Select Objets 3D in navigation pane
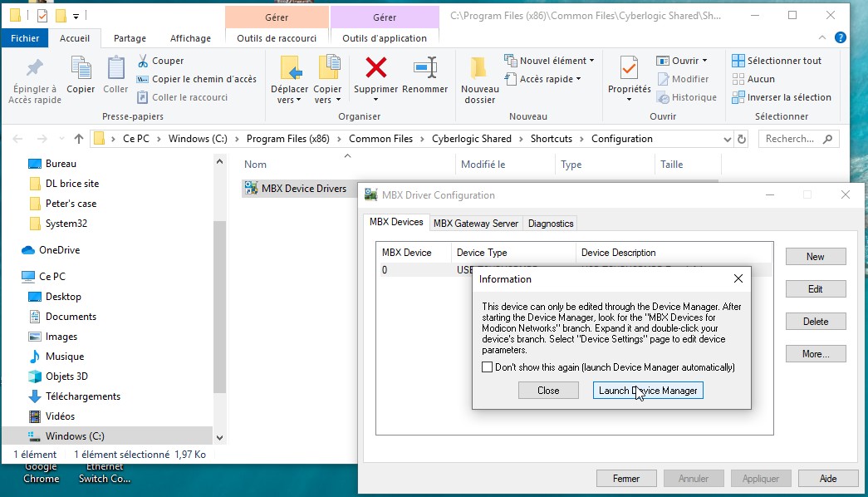The image size is (868, 497). click(x=58, y=376)
